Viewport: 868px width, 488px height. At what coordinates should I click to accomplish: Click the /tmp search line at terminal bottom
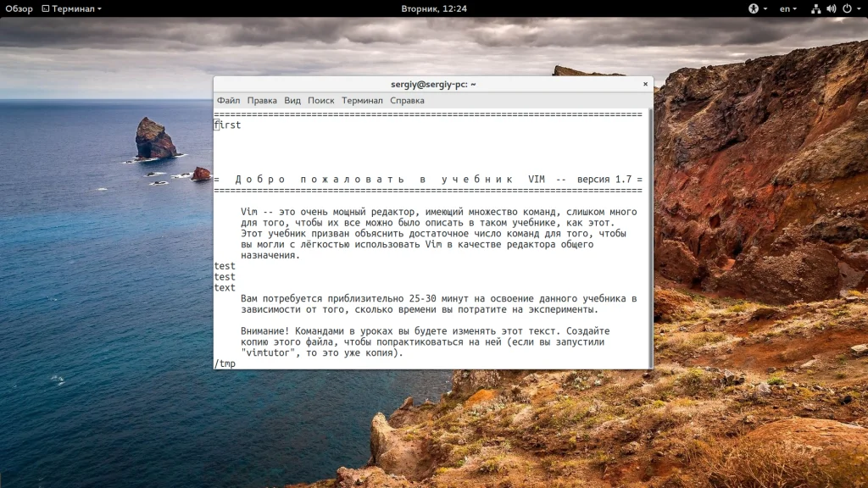coord(225,363)
